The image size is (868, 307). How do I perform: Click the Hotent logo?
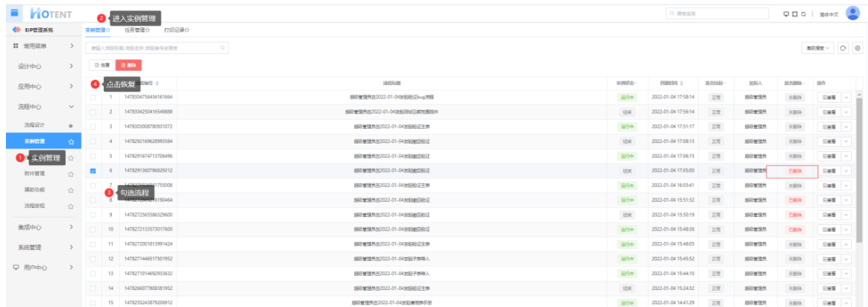pos(51,13)
